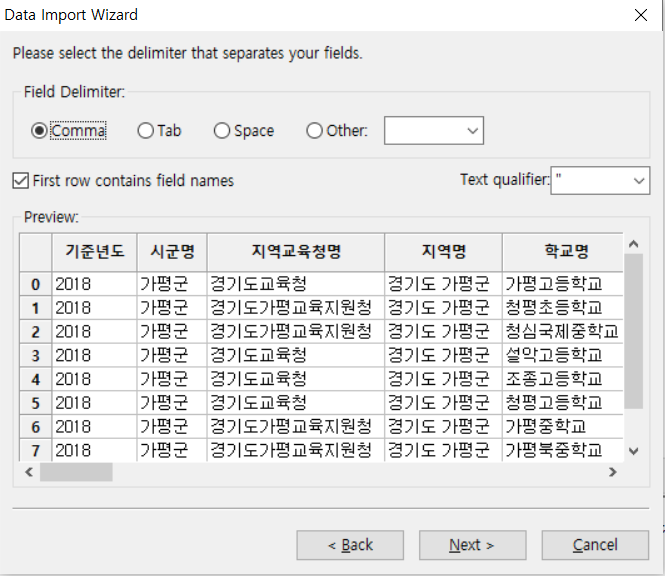
Task: Select the 학교명 column header
Action: pyautogui.click(x=563, y=252)
